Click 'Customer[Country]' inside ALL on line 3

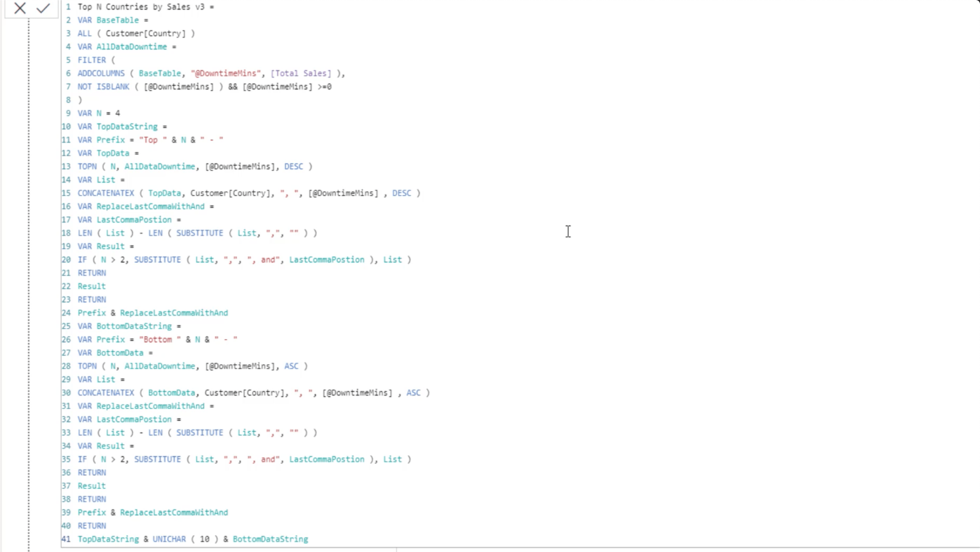pyautogui.click(x=146, y=34)
